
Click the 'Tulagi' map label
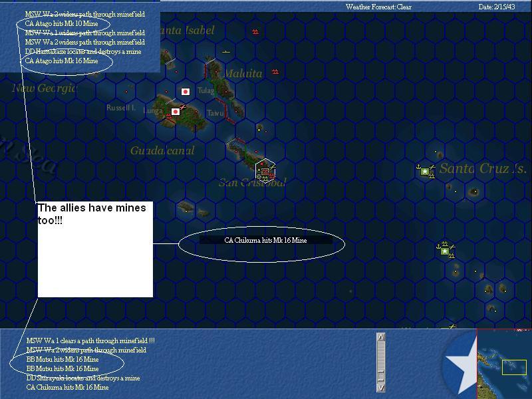point(206,90)
